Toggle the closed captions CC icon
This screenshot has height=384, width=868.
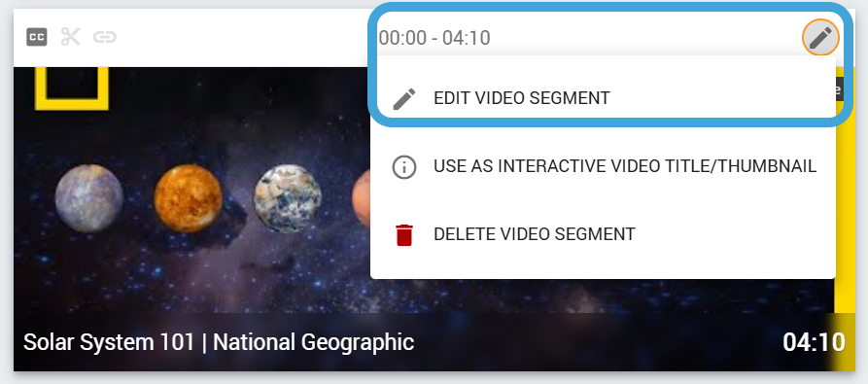[37, 37]
